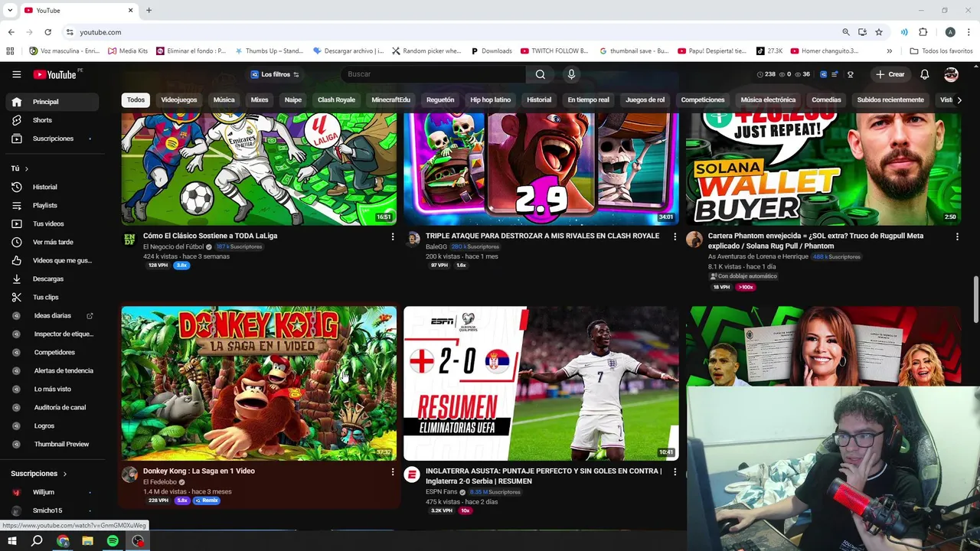
Task: Select the Clash Royale chip
Action: point(336,99)
